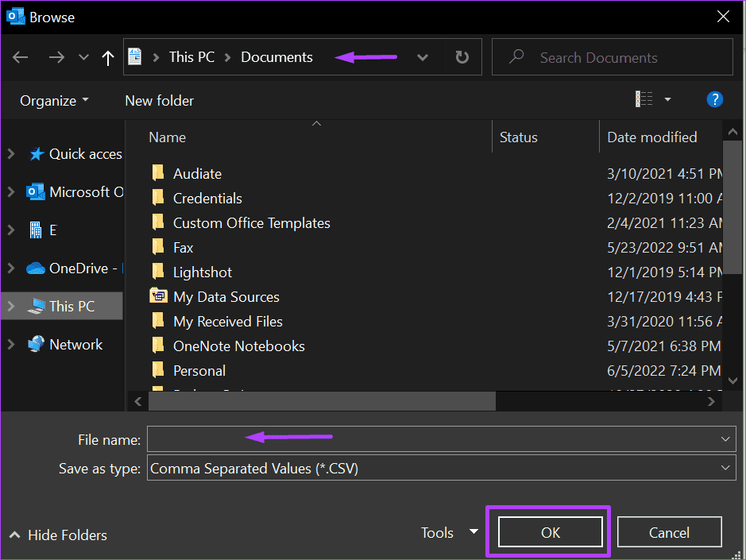Expand the This PC tree node
Screen dimensions: 746x560
point(11,307)
